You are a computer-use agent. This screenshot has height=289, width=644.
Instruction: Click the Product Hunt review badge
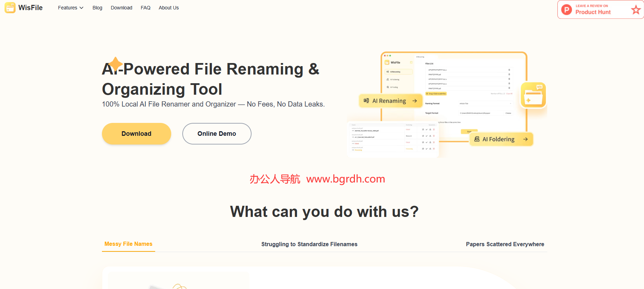click(601, 9)
